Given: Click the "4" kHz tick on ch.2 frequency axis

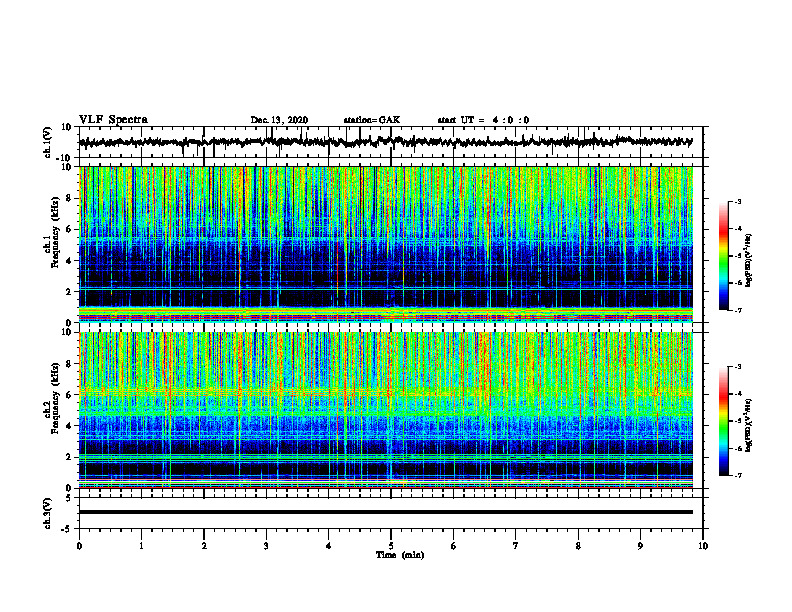Looking at the screenshot, I should (69, 426).
